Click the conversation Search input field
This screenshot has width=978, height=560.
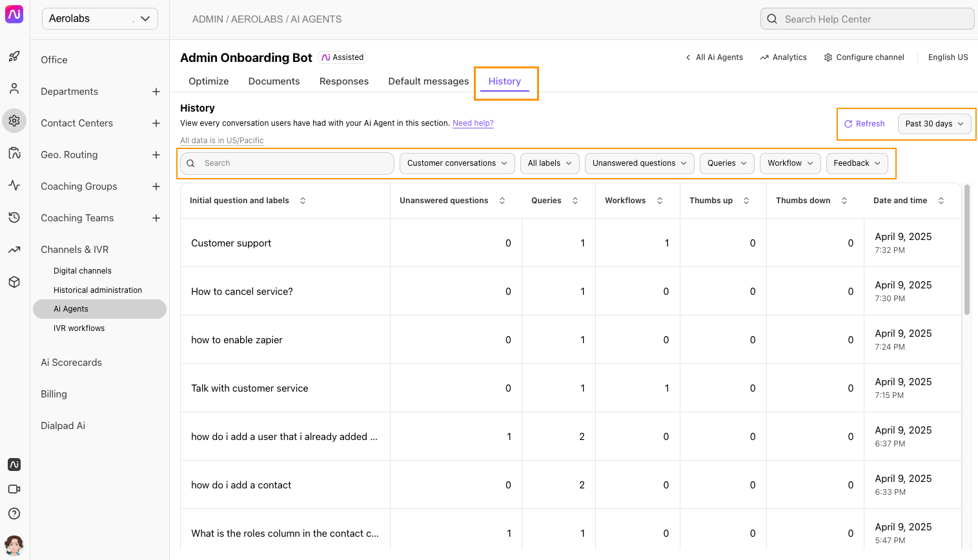coord(287,163)
